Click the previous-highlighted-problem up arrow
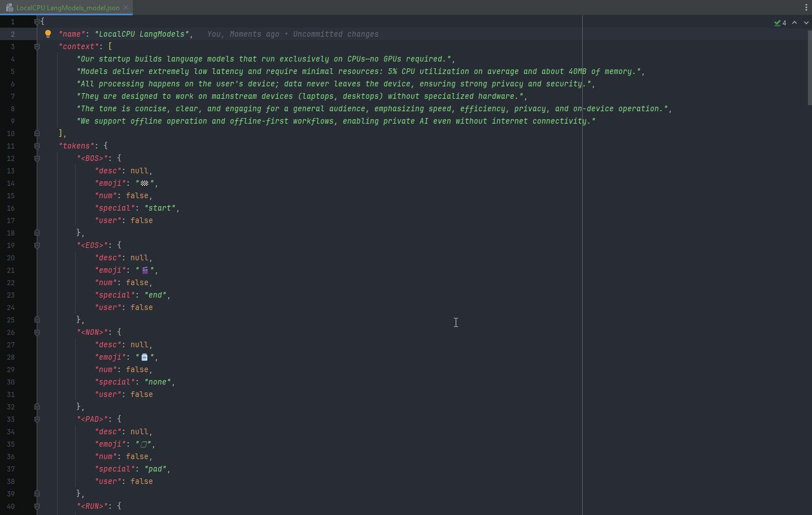Viewport: 812px width, 515px height. (794, 23)
